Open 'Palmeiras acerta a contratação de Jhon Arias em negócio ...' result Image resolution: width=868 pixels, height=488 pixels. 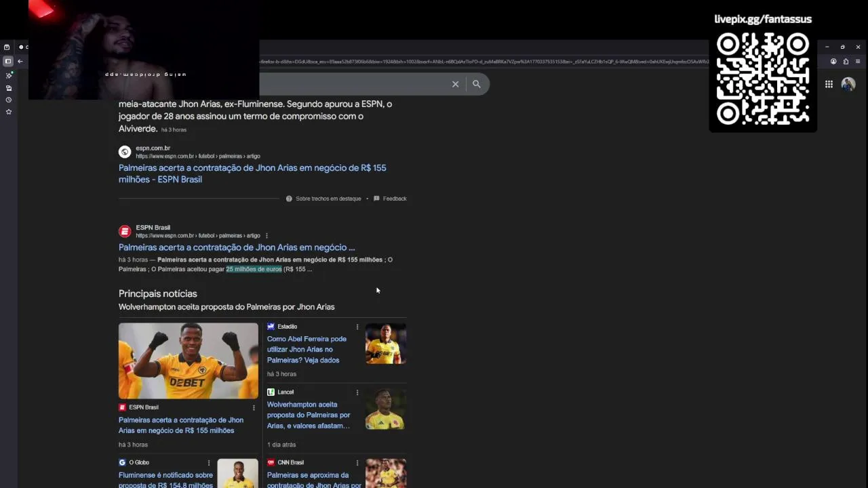(x=237, y=247)
